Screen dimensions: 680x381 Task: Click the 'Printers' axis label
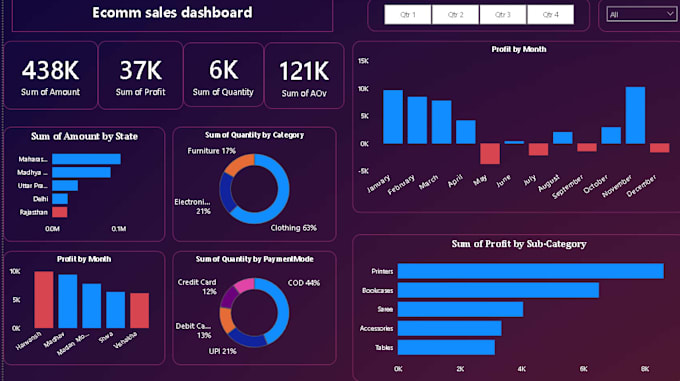382,271
